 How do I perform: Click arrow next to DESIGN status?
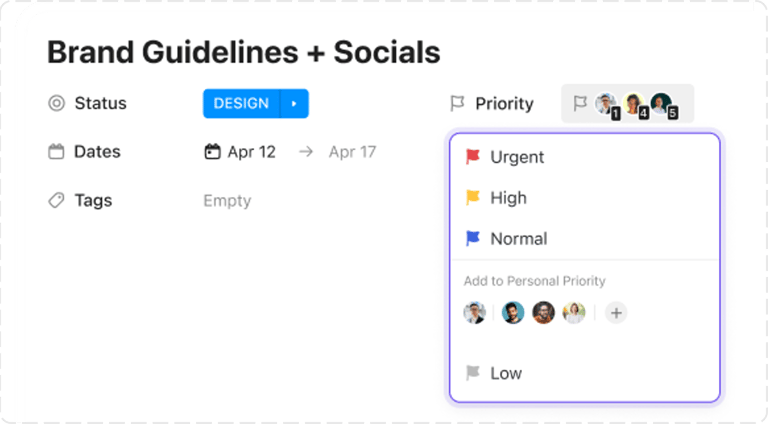coord(294,103)
